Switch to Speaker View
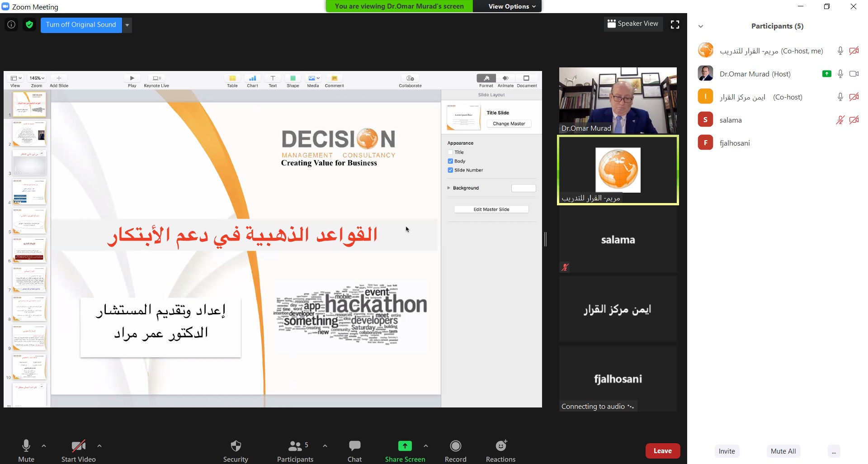 pos(633,24)
